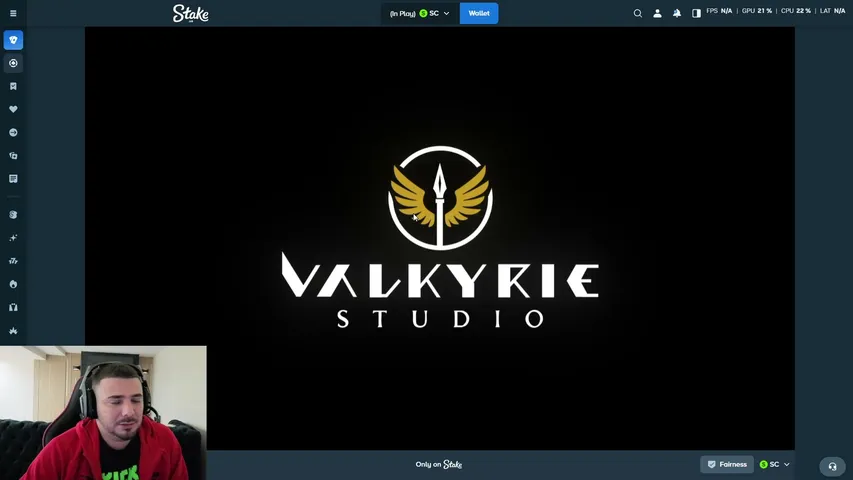Image resolution: width=853 pixels, height=480 pixels.
Task: Click the FPS N/A readout
Action: tap(719, 11)
